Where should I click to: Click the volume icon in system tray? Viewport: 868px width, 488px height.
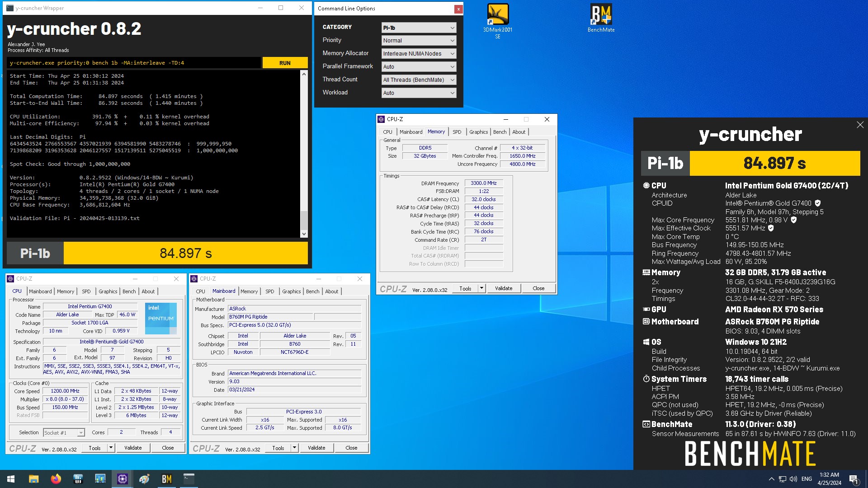tap(793, 479)
